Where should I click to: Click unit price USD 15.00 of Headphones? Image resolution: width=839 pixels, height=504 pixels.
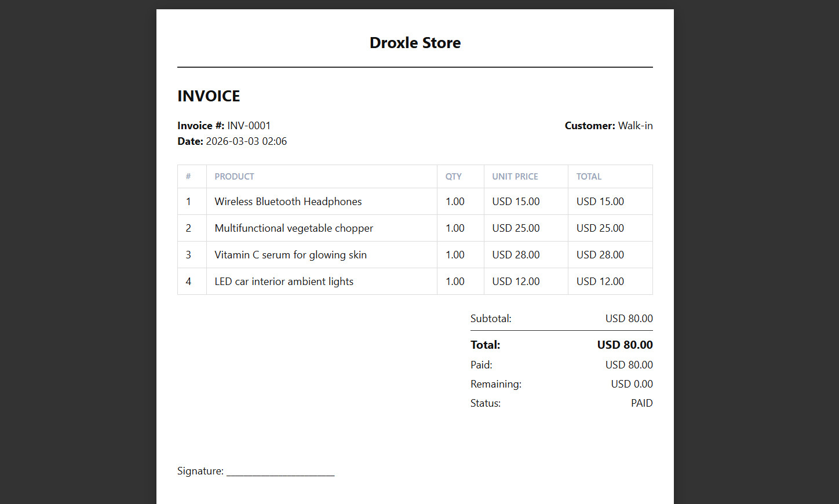(x=516, y=202)
